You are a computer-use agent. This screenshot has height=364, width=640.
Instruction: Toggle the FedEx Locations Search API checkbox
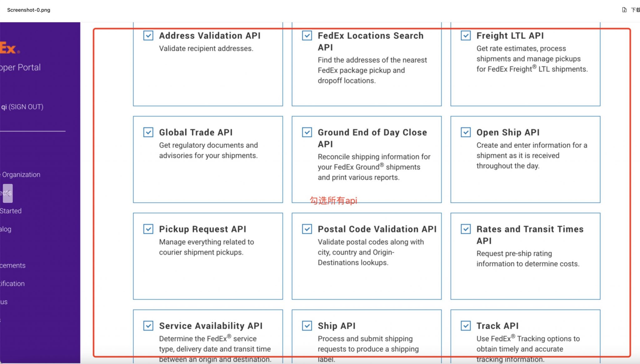pos(307,36)
